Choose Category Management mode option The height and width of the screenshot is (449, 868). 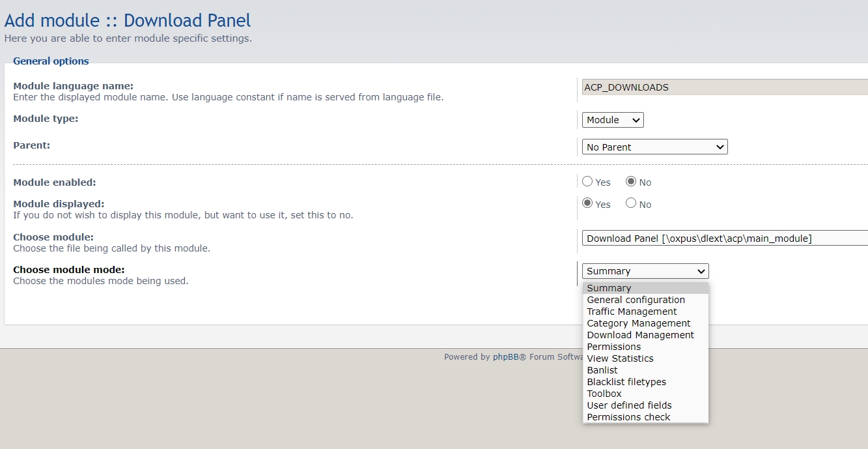click(x=638, y=323)
